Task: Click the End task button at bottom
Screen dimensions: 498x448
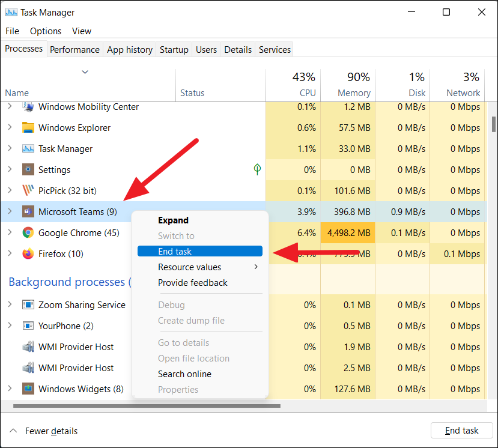Action: 461,431
